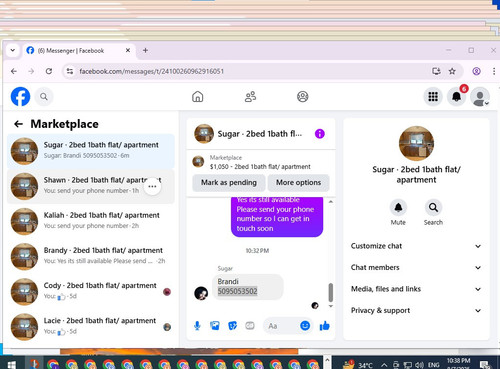Open Chrome three-dot menu
This screenshot has width=500, height=369.
click(x=494, y=71)
